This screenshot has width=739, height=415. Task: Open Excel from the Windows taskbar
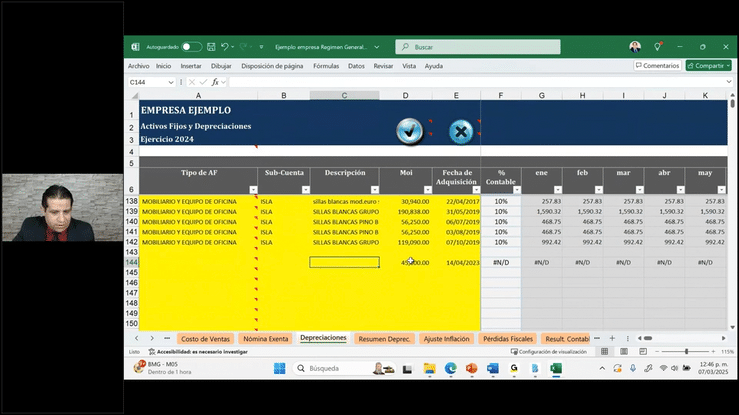[555, 368]
